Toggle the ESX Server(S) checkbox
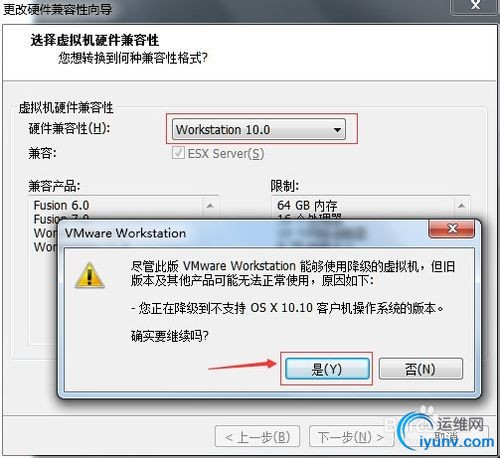 (178, 153)
